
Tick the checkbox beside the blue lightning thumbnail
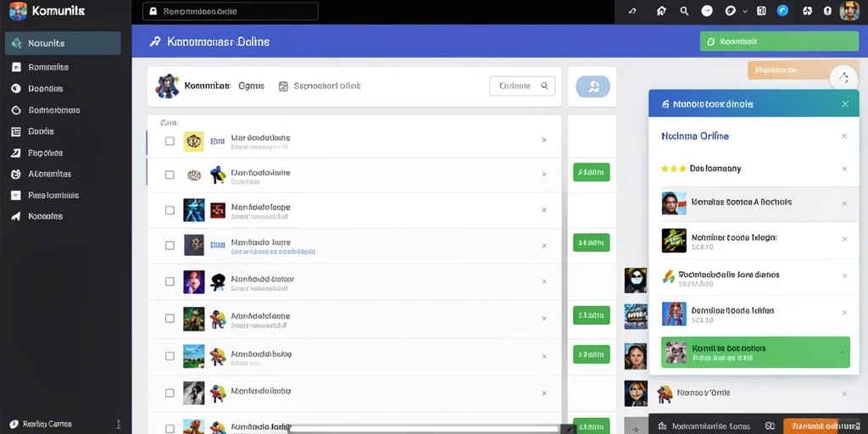pyautogui.click(x=170, y=210)
